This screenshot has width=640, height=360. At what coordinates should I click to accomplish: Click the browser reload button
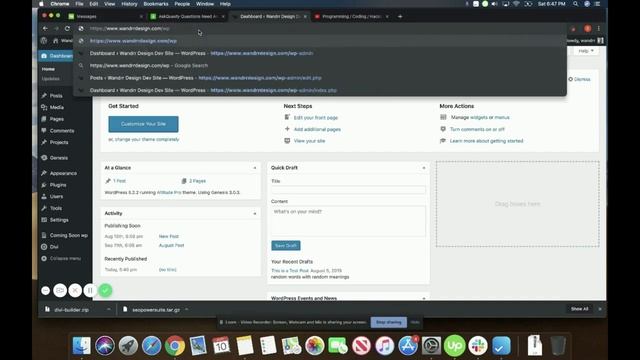click(67, 29)
